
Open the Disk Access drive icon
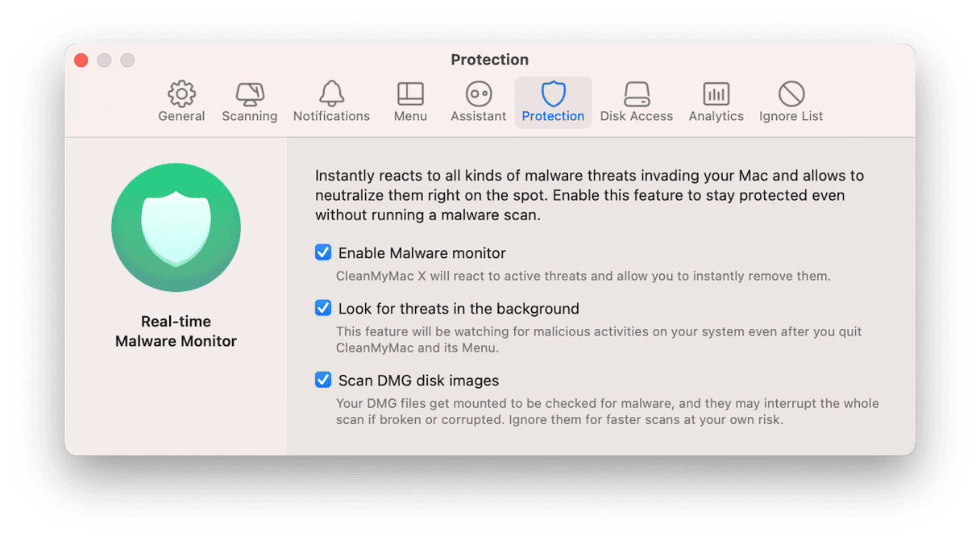637,94
